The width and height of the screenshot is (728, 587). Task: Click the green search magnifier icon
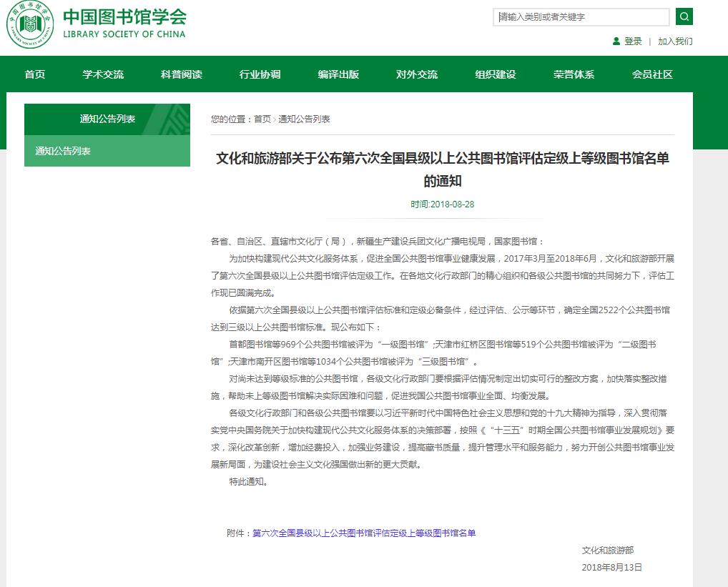pyautogui.click(x=684, y=16)
